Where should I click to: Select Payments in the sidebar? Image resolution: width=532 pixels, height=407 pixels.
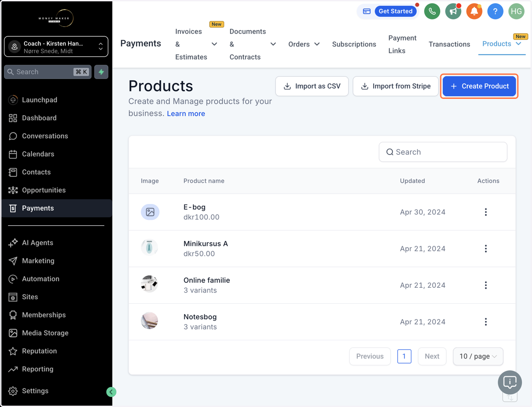coord(56,208)
